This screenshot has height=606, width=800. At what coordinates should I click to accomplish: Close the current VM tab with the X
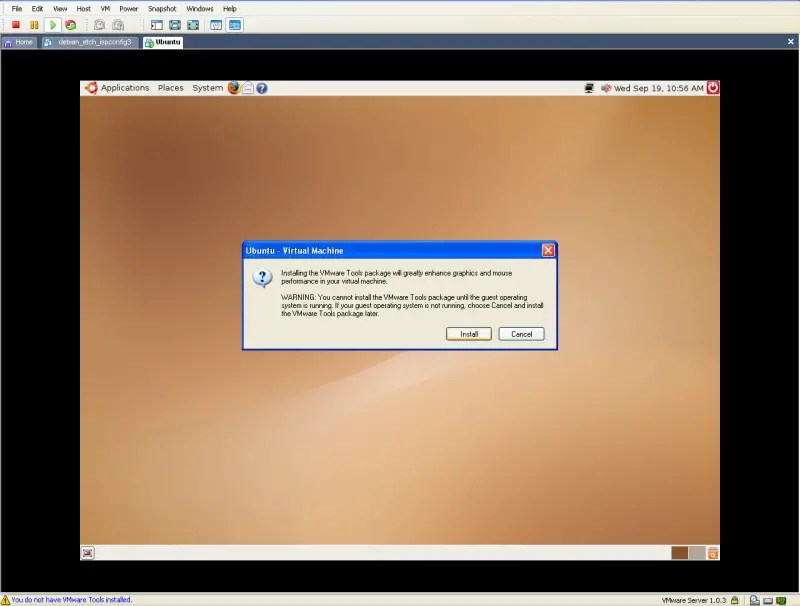coord(791,42)
